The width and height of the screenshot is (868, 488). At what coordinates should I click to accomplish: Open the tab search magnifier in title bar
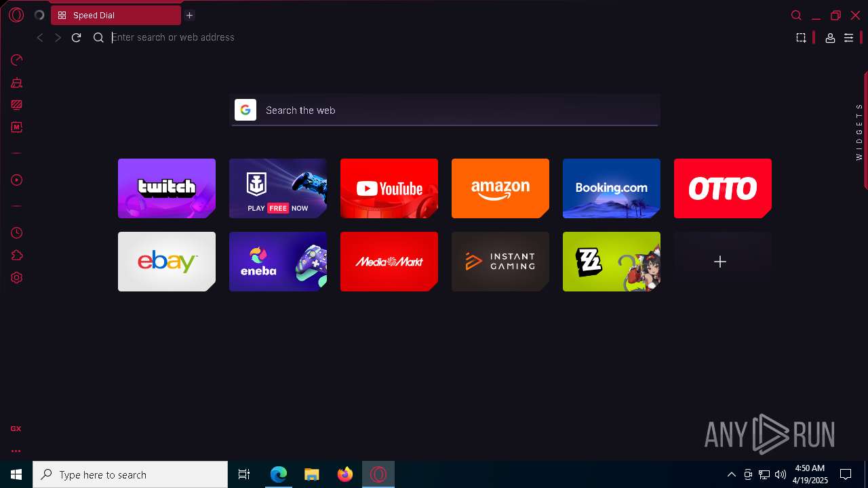click(796, 15)
